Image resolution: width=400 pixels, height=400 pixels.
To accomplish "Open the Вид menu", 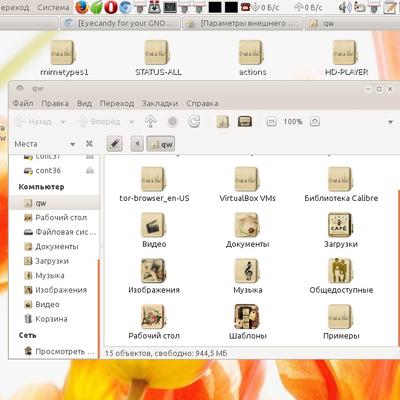I will 84,104.
